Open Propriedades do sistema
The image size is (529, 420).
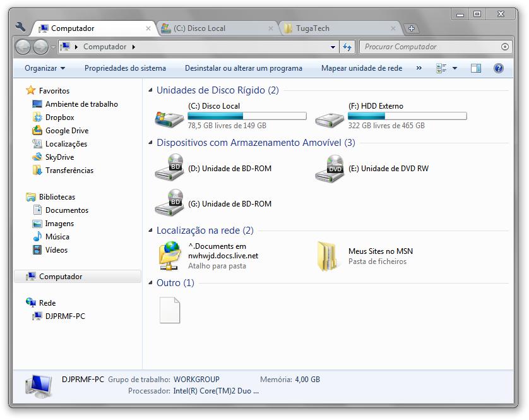125,68
